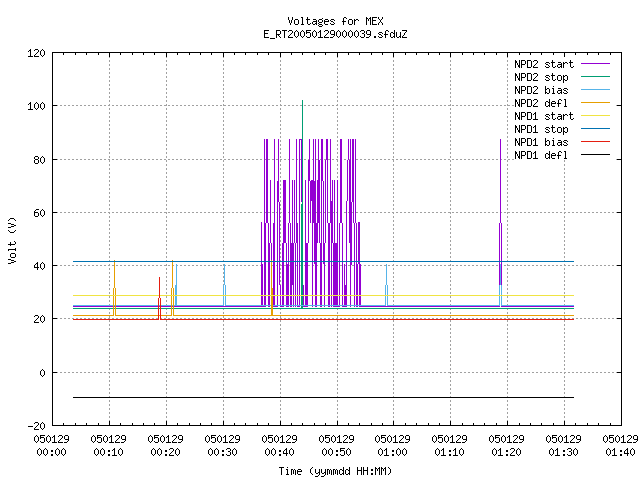Select the 'NPD2 start' legend label
Screen dimensions: 640x480
[x=544, y=64]
